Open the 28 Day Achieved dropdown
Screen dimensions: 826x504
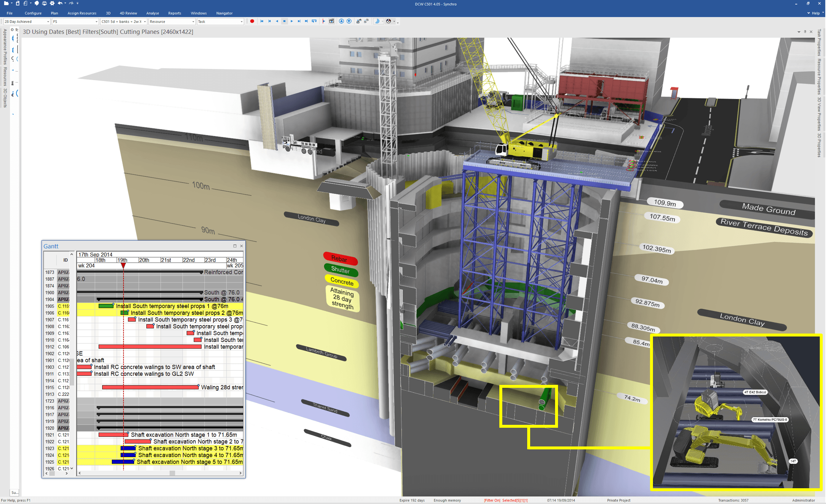pyautogui.click(x=48, y=22)
